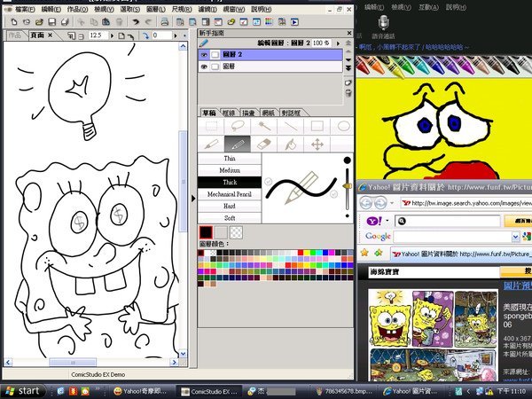Image resolution: width=532 pixels, height=399 pixels.
Task: Select the gray secondary color box
Action: tap(221, 232)
